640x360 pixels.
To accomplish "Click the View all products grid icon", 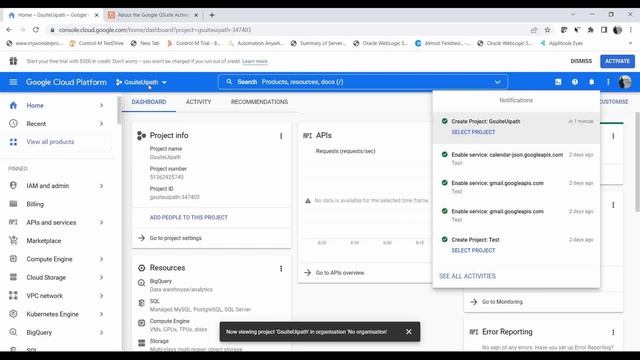I will point(13,142).
